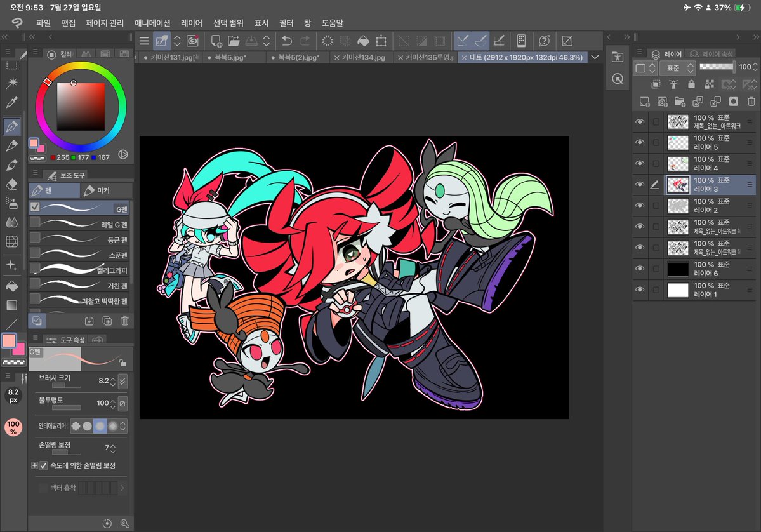761x532 pixels.
Task: Hide layer 레이어 5
Action: coord(640,142)
